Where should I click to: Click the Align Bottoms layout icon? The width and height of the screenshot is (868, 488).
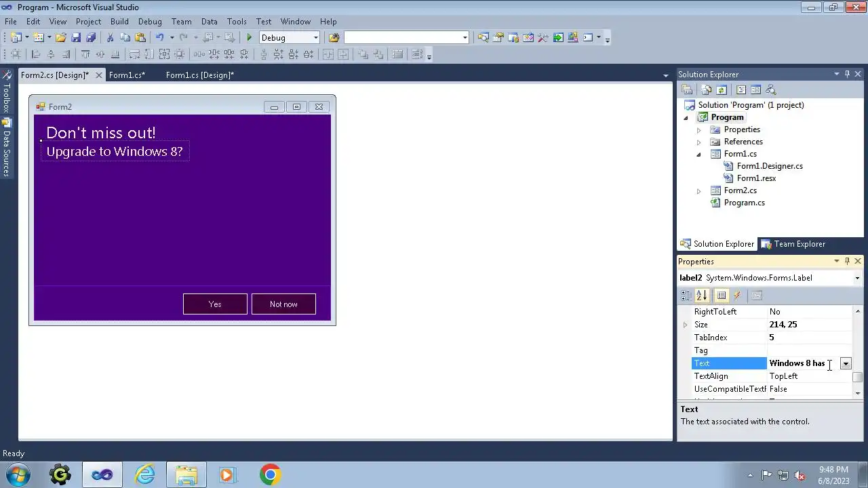tap(115, 55)
